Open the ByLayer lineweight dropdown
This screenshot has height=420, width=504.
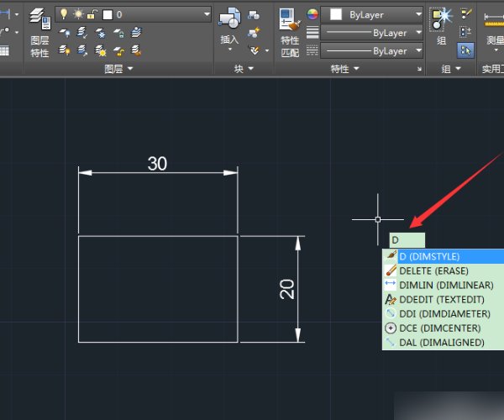418,33
